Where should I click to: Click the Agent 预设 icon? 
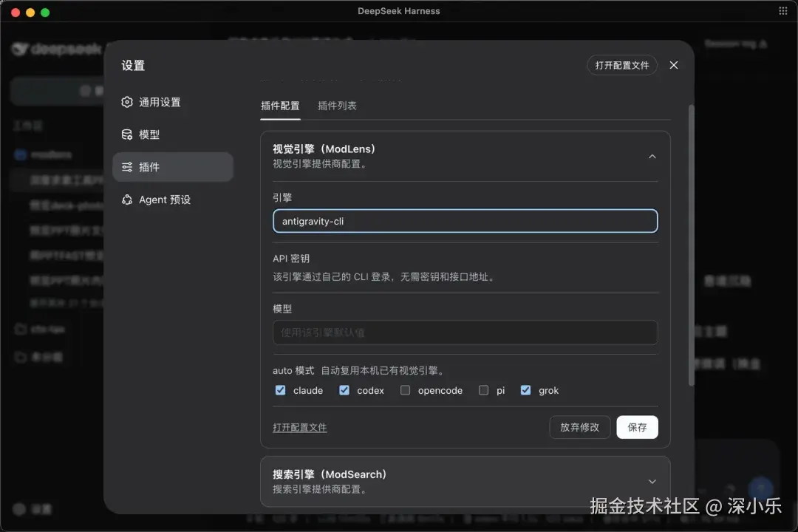coord(127,199)
